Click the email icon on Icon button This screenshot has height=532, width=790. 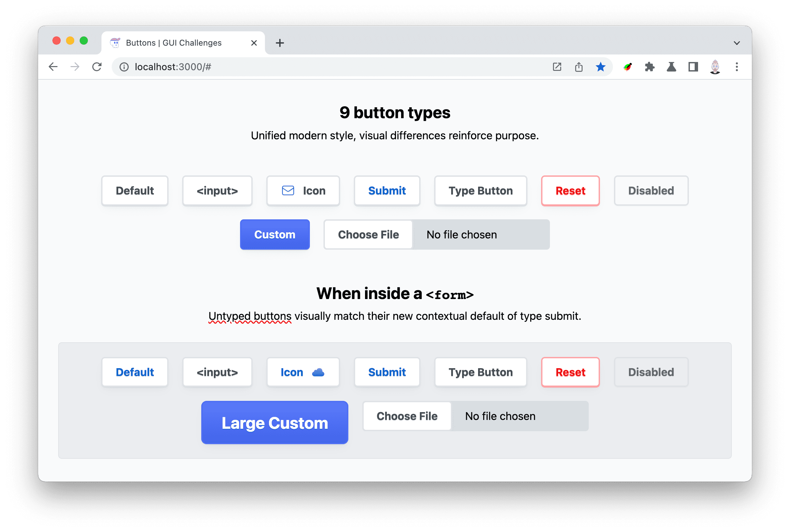[x=288, y=191]
